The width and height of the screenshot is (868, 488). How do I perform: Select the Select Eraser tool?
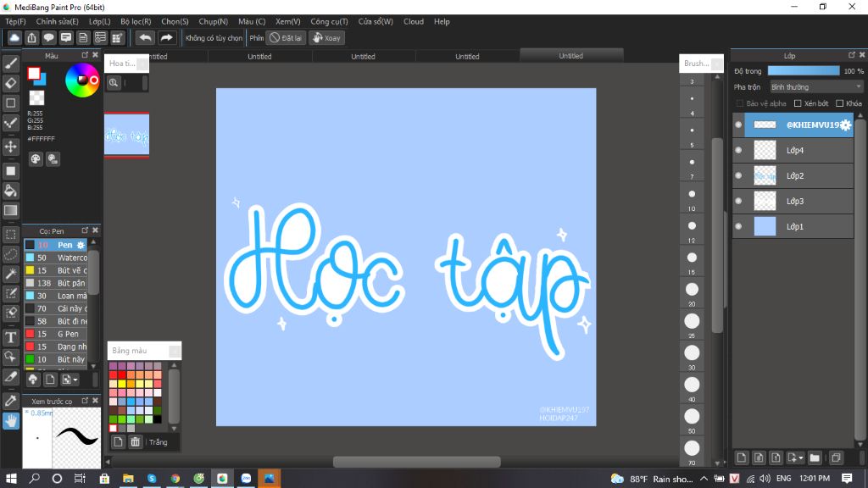click(x=10, y=313)
